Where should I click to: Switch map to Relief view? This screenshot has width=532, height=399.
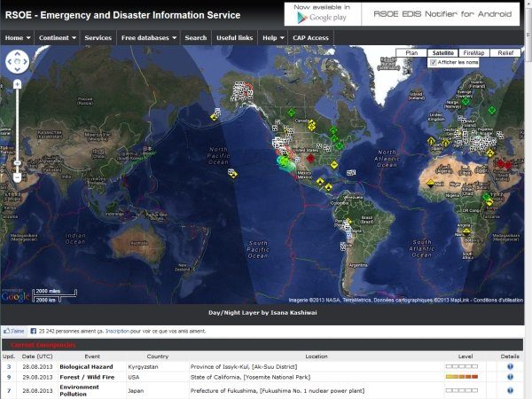[x=505, y=53]
